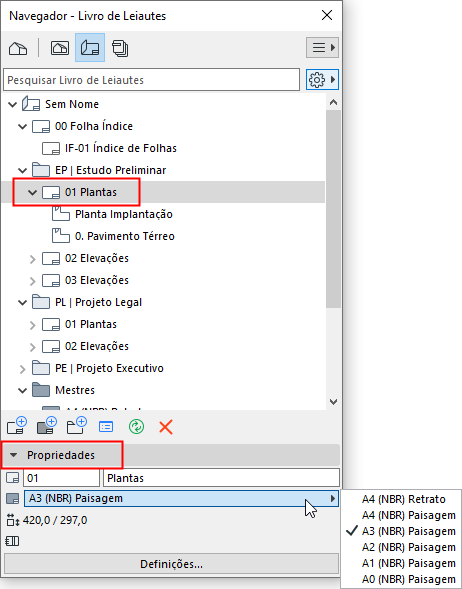Viewport: 462px width, 589px height.
Task: Switch to View Map icon
Action: point(60,48)
